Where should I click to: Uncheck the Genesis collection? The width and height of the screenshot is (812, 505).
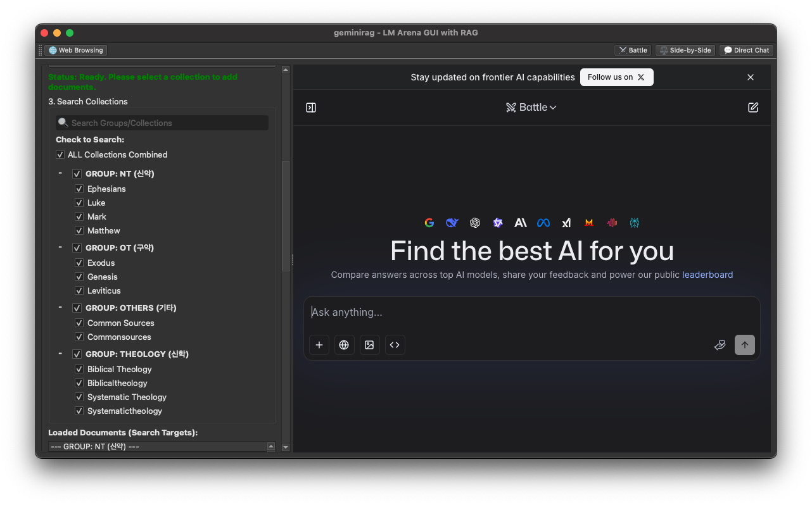(x=79, y=277)
